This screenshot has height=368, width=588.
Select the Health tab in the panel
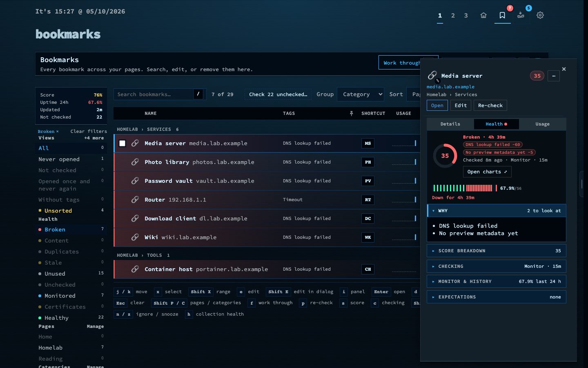(497, 124)
